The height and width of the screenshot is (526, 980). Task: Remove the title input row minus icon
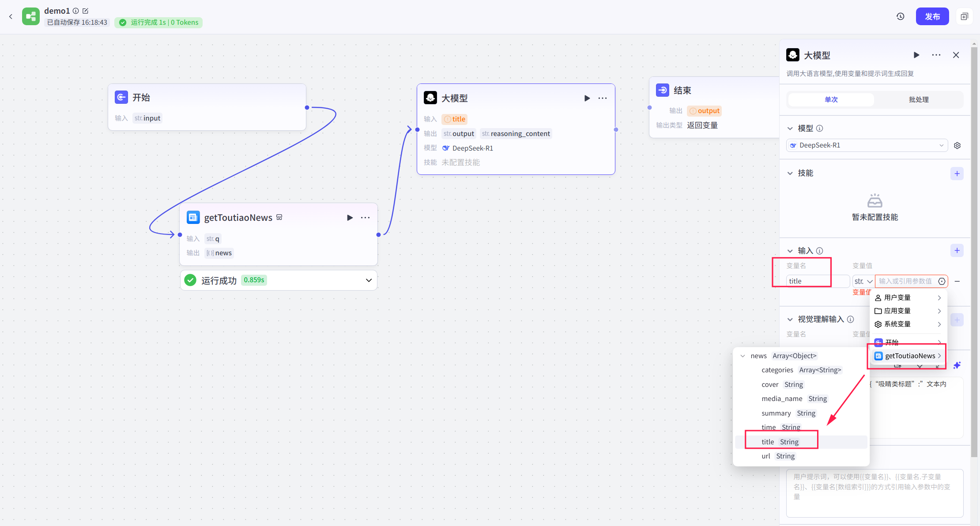tap(957, 281)
